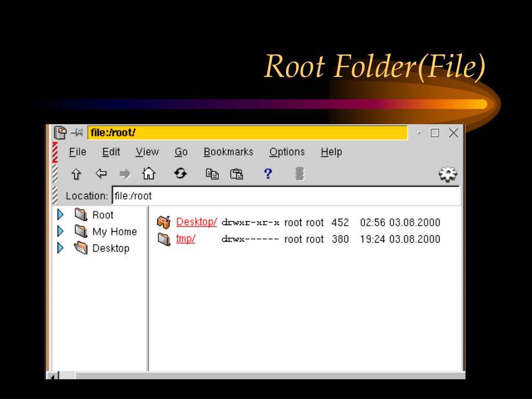The image size is (532, 399).
Task: Expand the Desktop tree node
Action: pyautogui.click(x=60, y=248)
